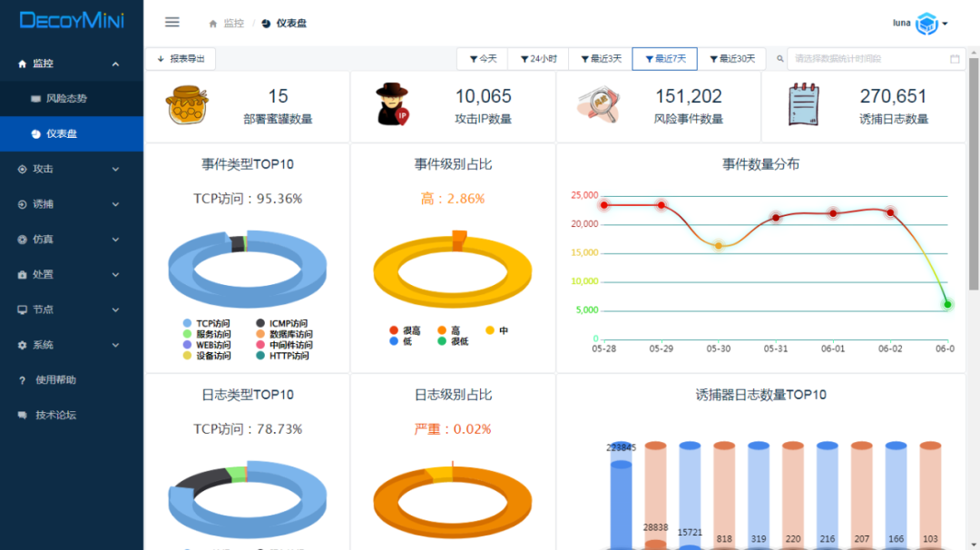This screenshot has height=550, width=980.
Task: Open 技术论坛 menu item
Action: pyautogui.click(x=72, y=415)
